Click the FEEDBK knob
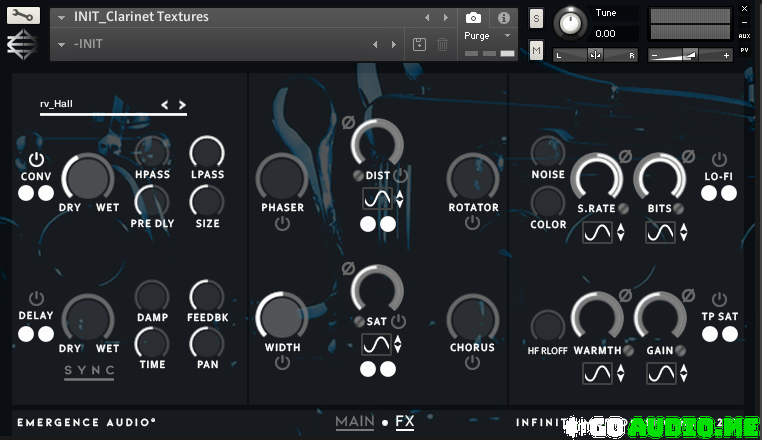Viewport: 762px width, 440px height. tap(207, 297)
